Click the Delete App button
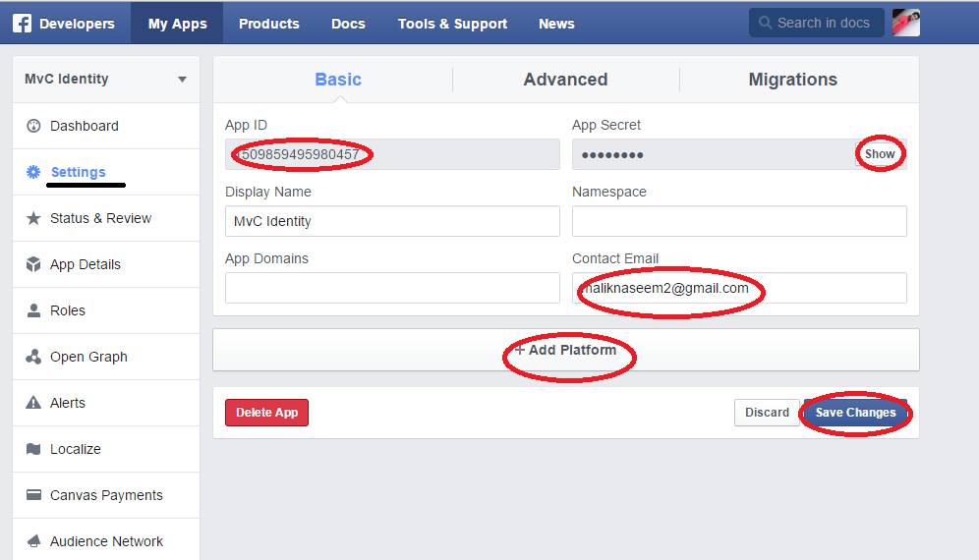The image size is (979, 560). [266, 413]
